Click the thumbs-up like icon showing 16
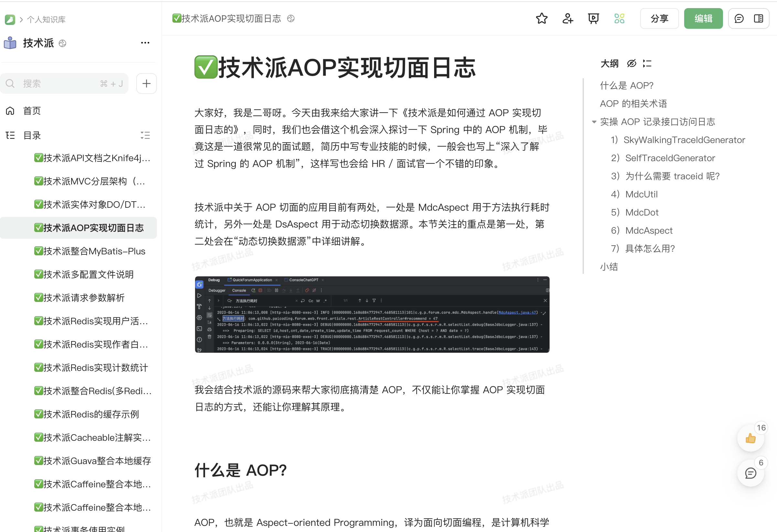 750,439
